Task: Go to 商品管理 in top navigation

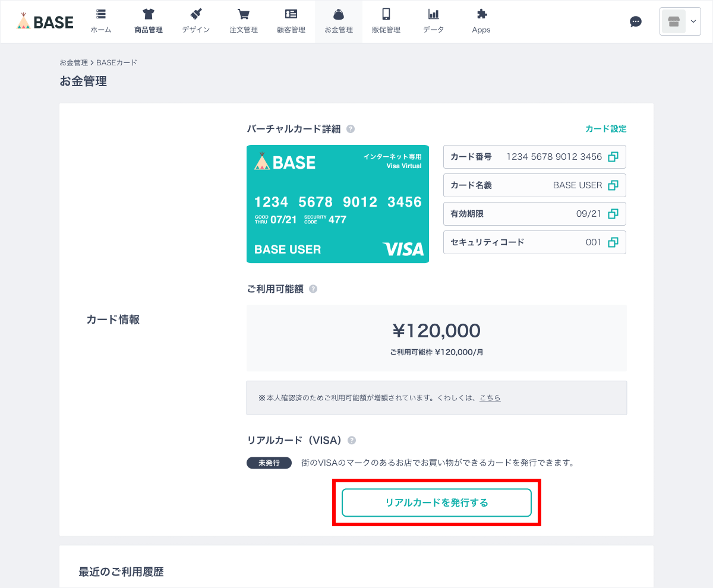Action: (149, 21)
